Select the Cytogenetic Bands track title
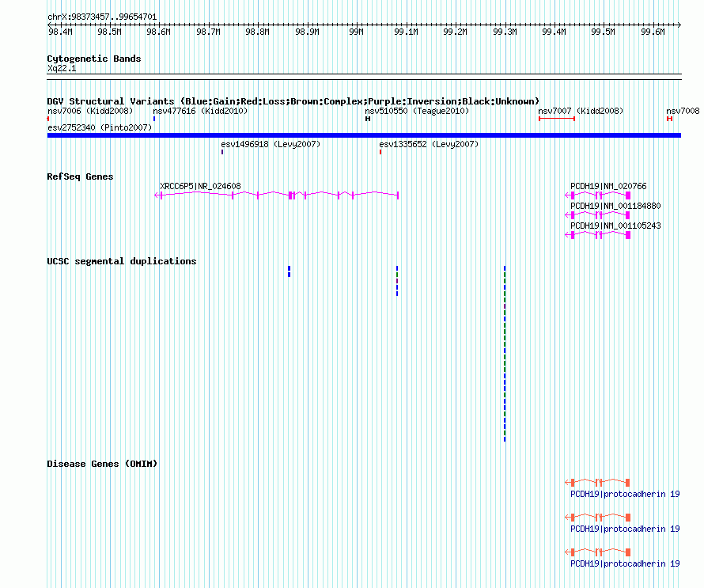 click(94, 59)
